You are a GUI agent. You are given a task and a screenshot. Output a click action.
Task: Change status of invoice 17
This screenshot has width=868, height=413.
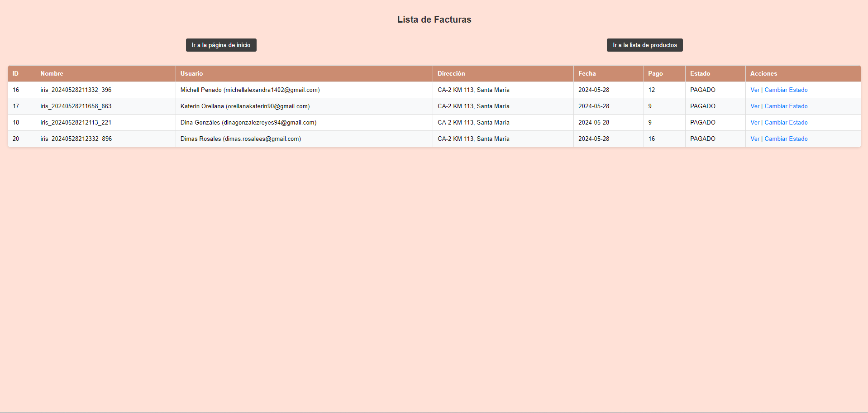pyautogui.click(x=786, y=106)
